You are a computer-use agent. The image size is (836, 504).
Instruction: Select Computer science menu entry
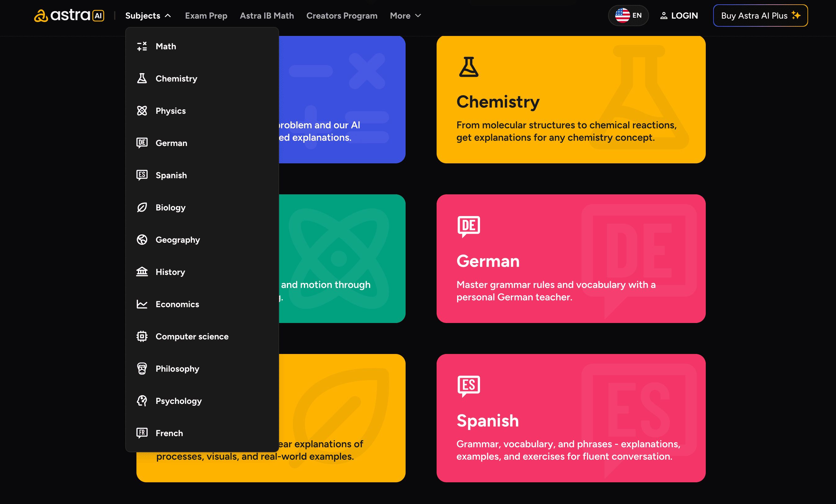[x=202, y=336]
